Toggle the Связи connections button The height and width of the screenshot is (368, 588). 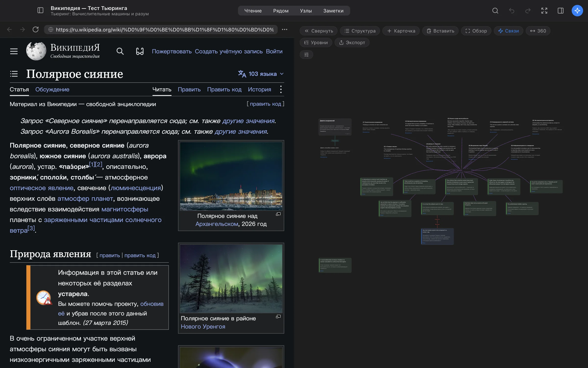(508, 31)
